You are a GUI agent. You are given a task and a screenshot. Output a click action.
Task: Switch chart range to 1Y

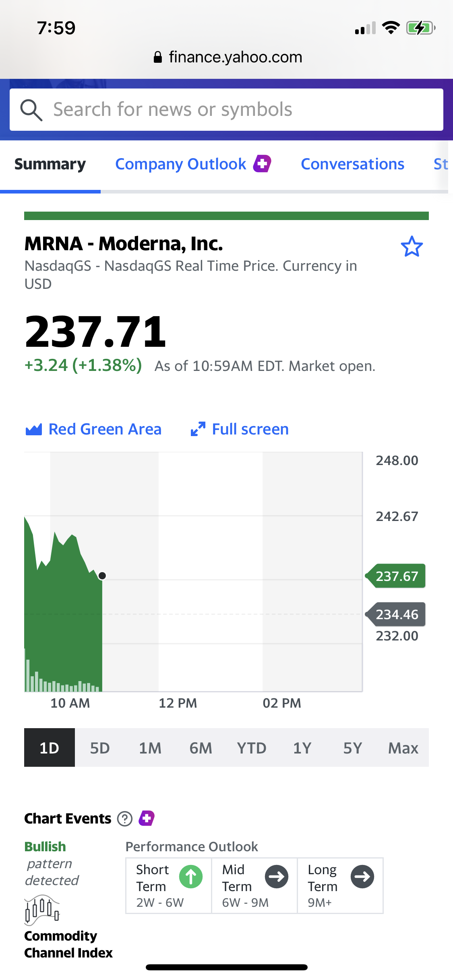tap(302, 747)
